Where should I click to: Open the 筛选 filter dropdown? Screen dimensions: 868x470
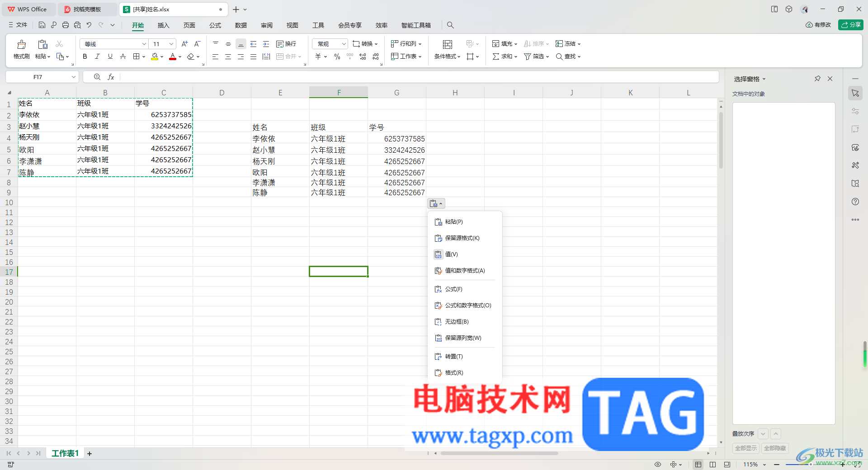(x=536, y=56)
